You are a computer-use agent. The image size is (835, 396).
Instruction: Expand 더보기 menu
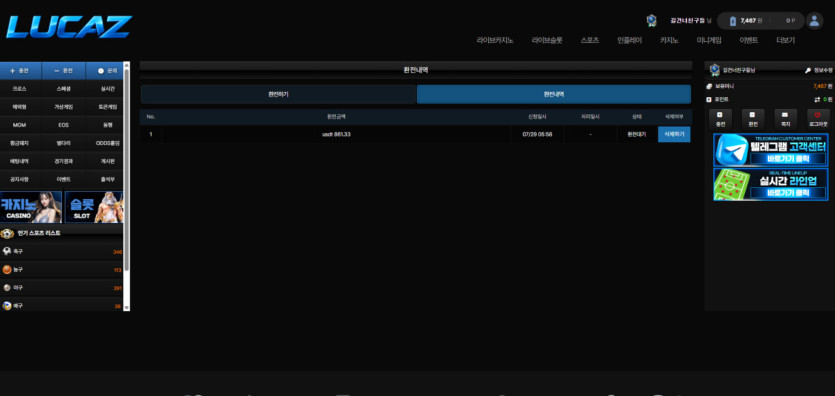(x=785, y=40)
